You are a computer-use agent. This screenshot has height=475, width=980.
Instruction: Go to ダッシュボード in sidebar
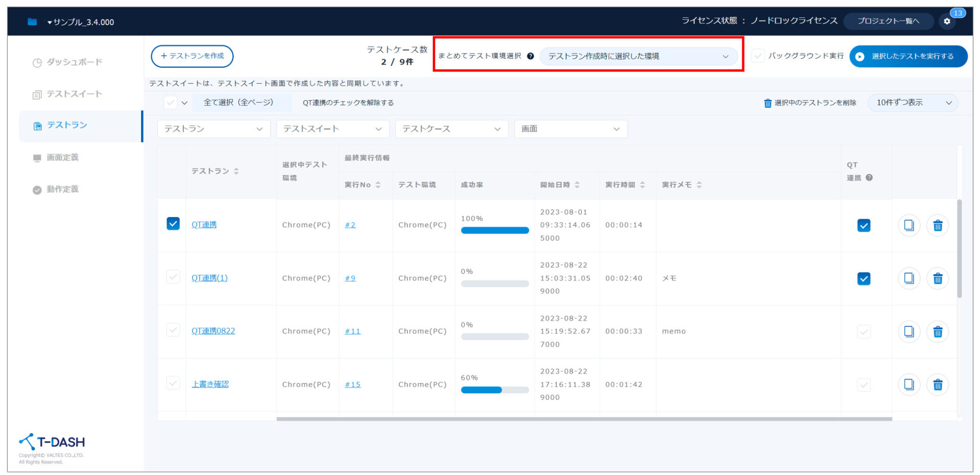click(74, 62)
